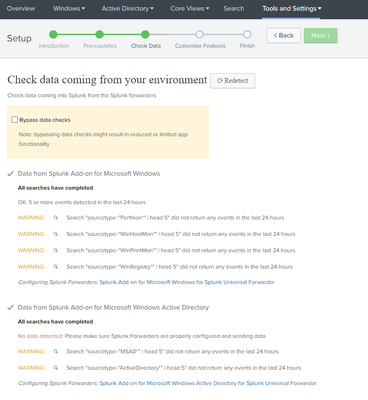Open search for WinRegistry sourcetype warning

click(x=56, y=267)
